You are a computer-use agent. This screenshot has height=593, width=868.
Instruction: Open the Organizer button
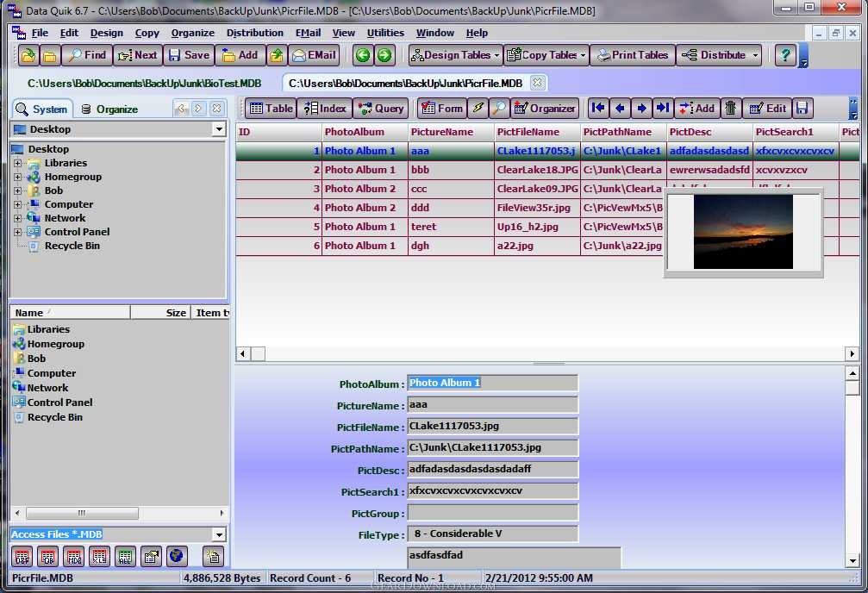(545, 109)
